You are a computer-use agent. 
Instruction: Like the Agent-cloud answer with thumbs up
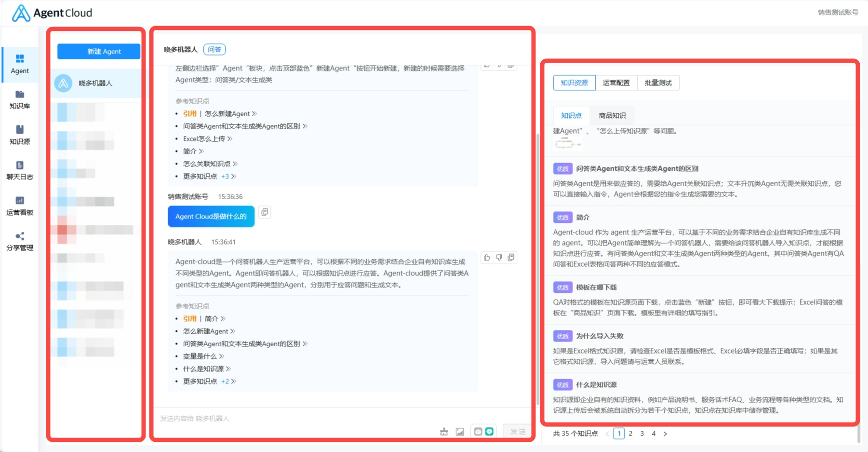coord(487,258)
